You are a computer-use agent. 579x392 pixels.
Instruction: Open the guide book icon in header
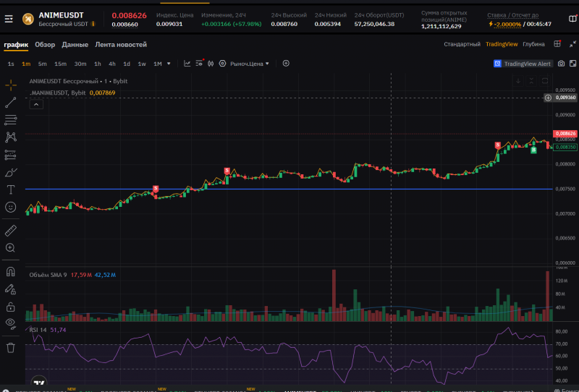(572, 19)
